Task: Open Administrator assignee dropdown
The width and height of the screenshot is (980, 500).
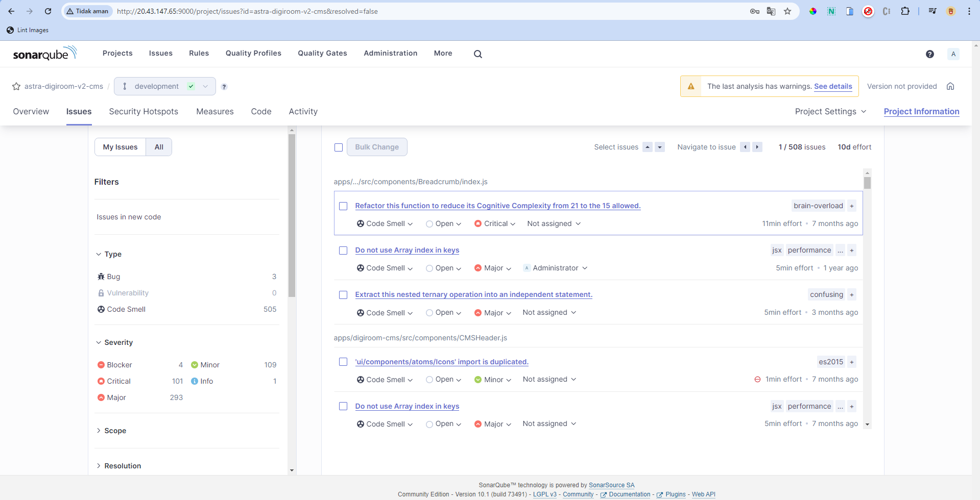Action: [555, 268]
